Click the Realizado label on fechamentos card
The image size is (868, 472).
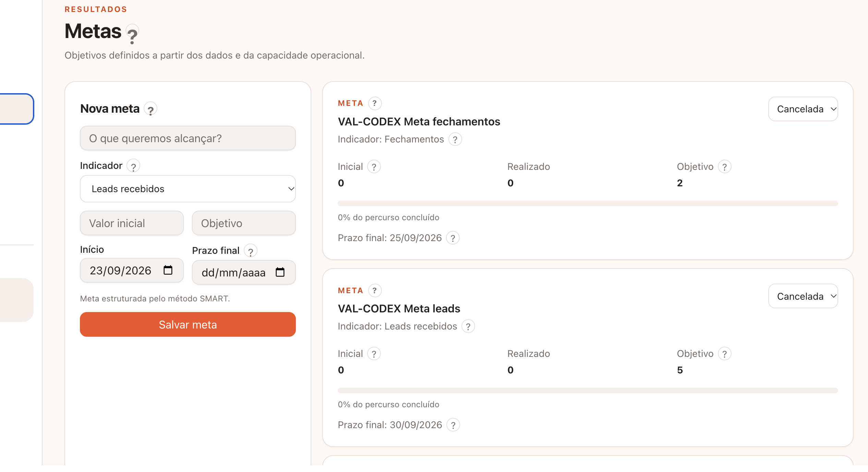pos(529,167)
